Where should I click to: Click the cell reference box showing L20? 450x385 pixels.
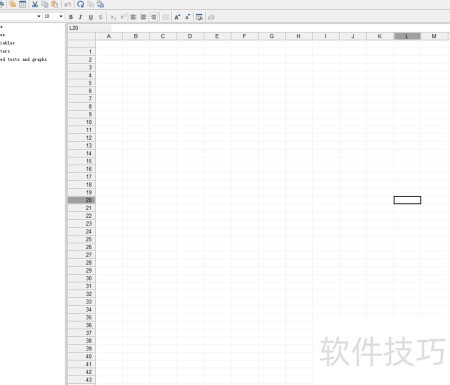click(89, 28)
